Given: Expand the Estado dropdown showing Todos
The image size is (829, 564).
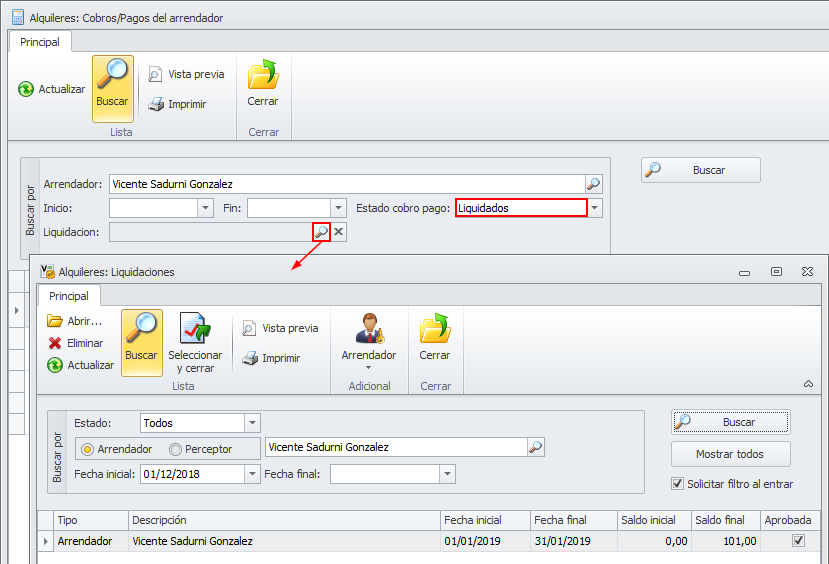Looking at the screenshot, I should (252, 423).
